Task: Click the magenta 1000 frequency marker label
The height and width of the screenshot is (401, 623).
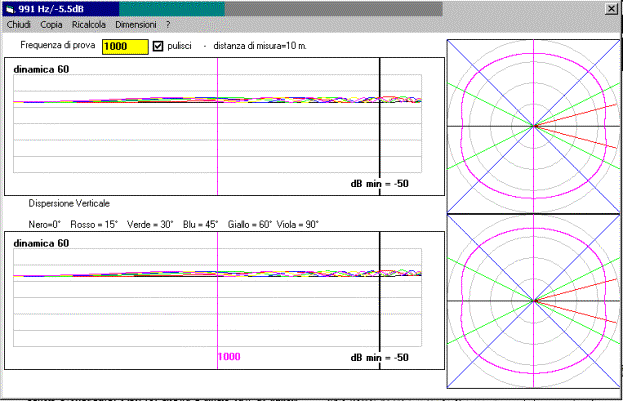Action: pos(229,357)
